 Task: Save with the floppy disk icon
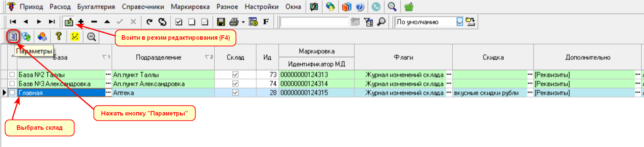(x=221, y=22)
